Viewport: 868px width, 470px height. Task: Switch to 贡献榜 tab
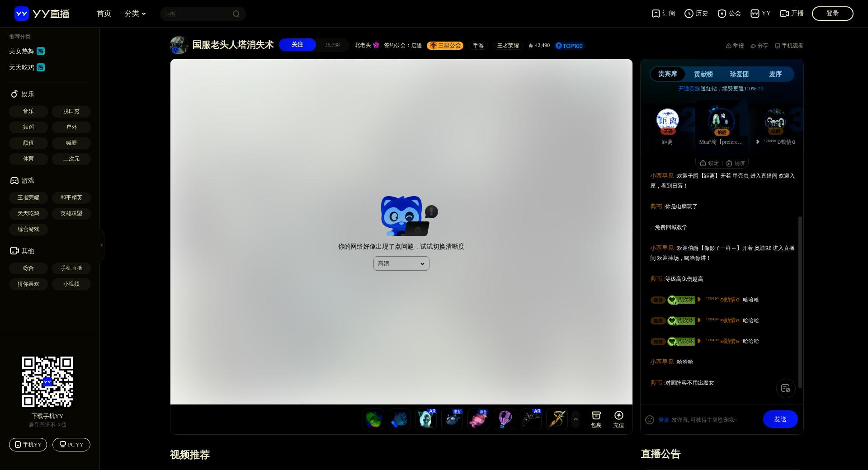pyautogui.click(x=703, y=74)
